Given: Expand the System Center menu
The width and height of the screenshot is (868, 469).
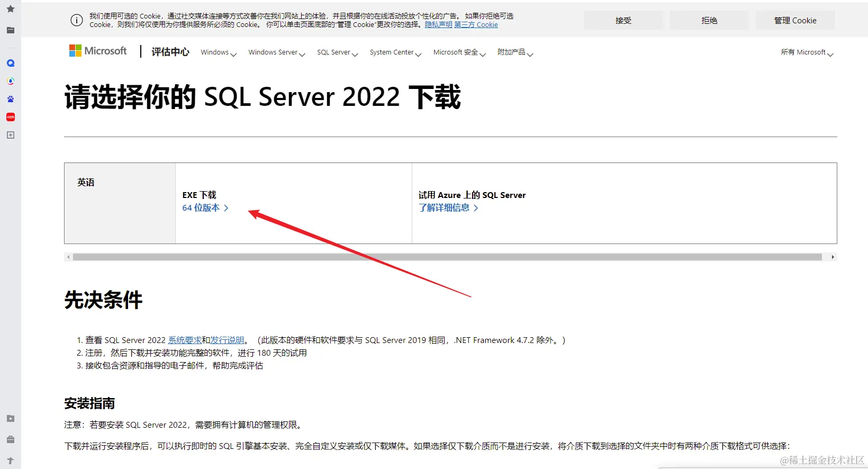Looking at the screenshot, I should click(395, 52).
